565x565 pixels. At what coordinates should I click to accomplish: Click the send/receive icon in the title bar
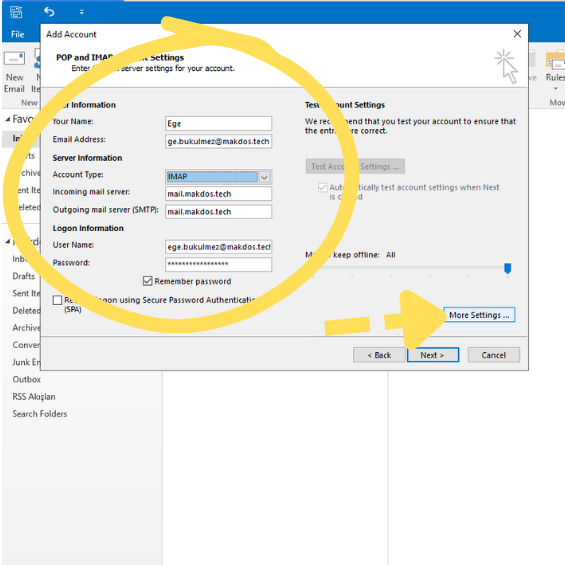coord(16,12)
